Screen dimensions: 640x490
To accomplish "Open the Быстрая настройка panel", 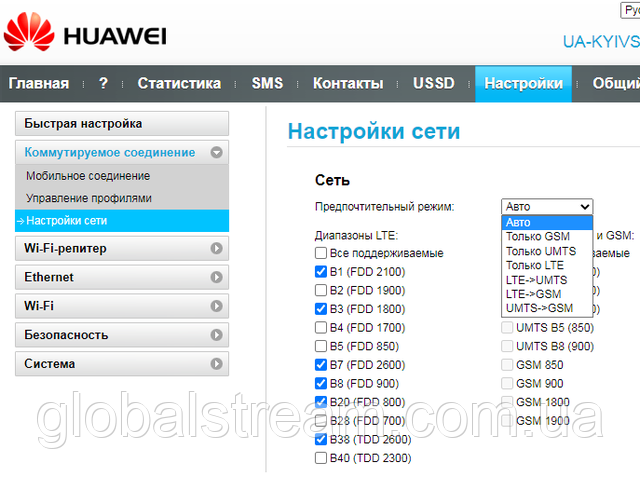I will [83, 124].
